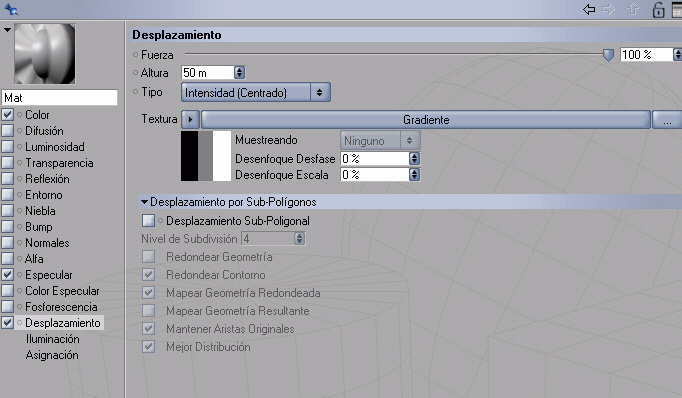Open the Transparencia channel page
The height and width of the screenshot is (398, 682).
(59, 163)
